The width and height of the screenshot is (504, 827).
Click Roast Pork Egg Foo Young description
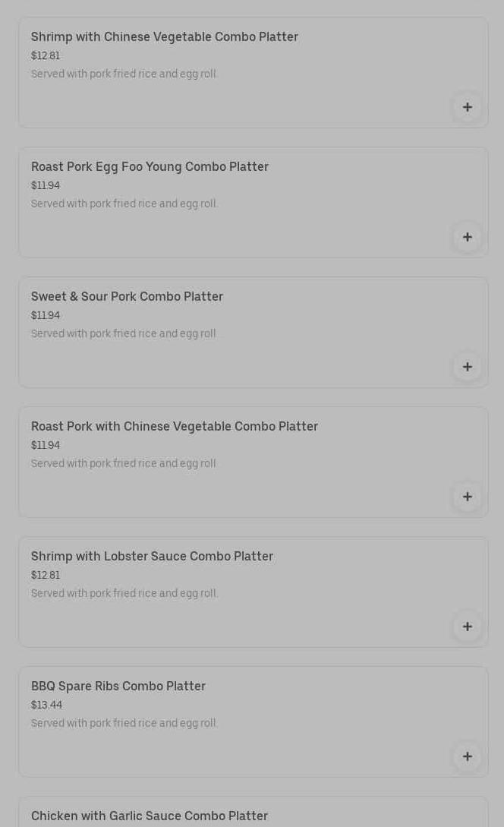[124, 204]
